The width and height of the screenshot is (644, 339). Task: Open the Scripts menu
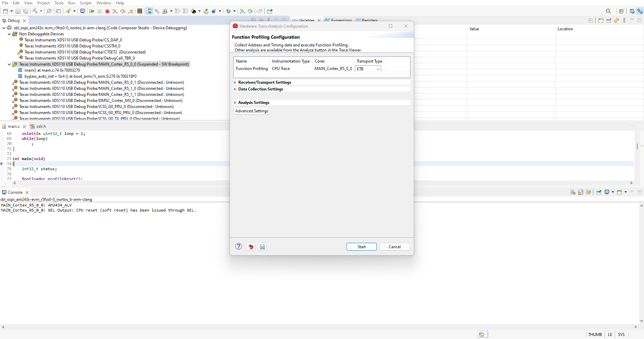(x=86, y=3)
